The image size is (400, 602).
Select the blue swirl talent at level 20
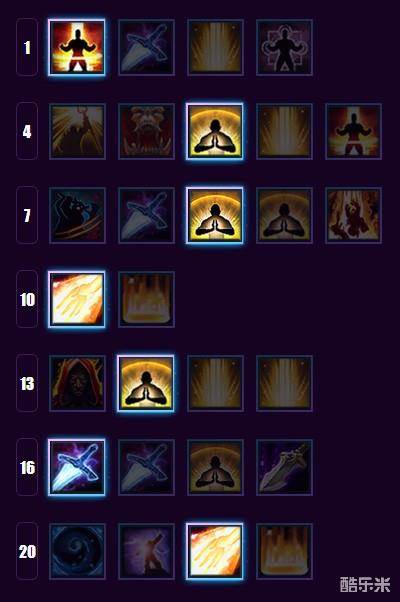click(77, 551)
